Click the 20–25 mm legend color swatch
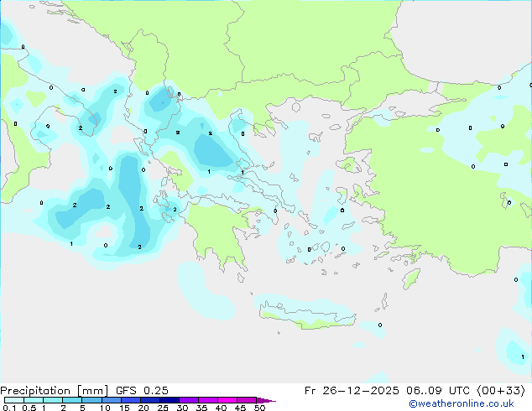532x411 pixels. click(x=149, y=400)
